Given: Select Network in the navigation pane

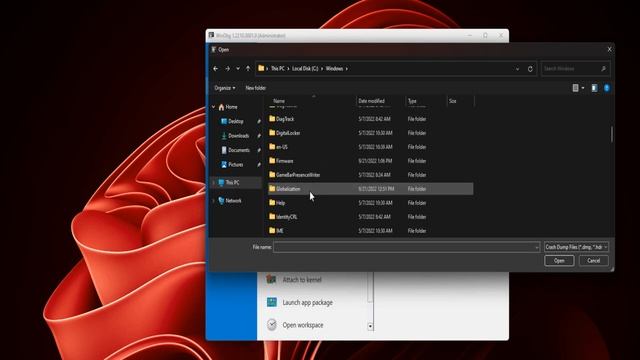Looking at the screenshot, I should pyautogui.click(x=230, y=201).
